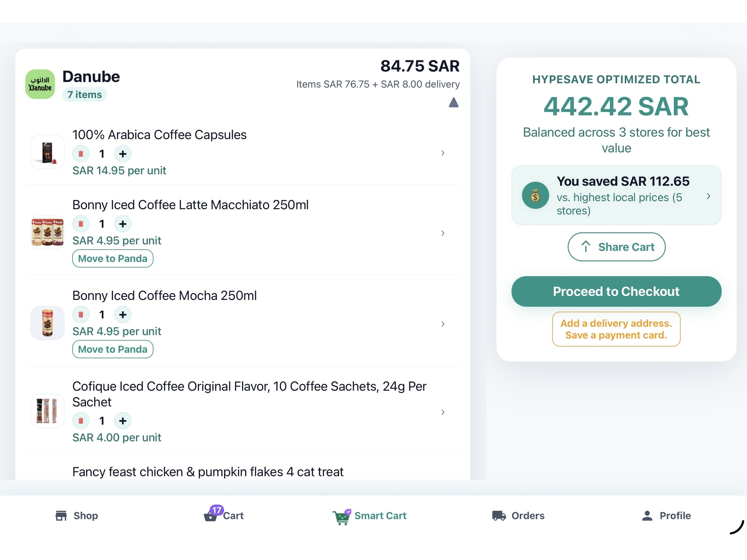Delete the 100% Arabica Coffee Capsules item
The height and width of the screenshot is (560, 747).
[81, 154]
